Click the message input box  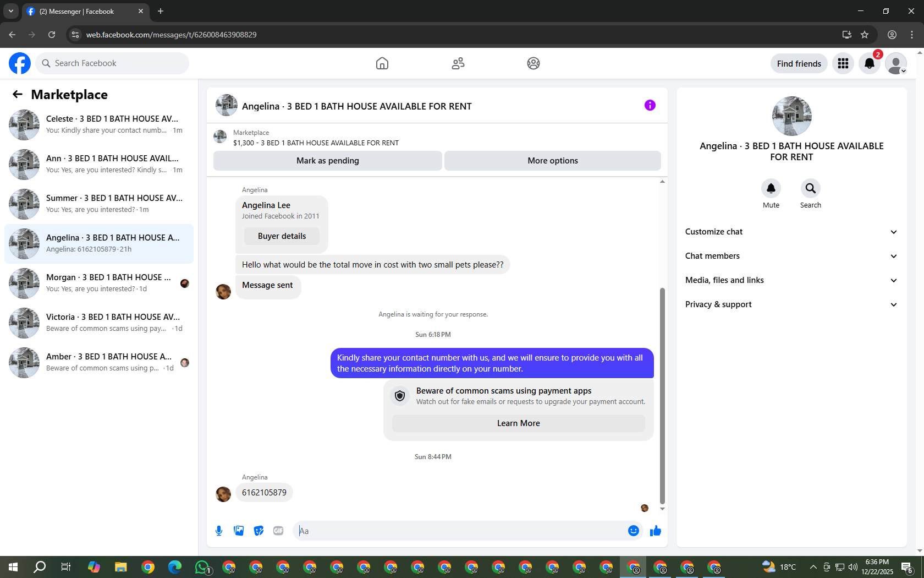(461, 531)
